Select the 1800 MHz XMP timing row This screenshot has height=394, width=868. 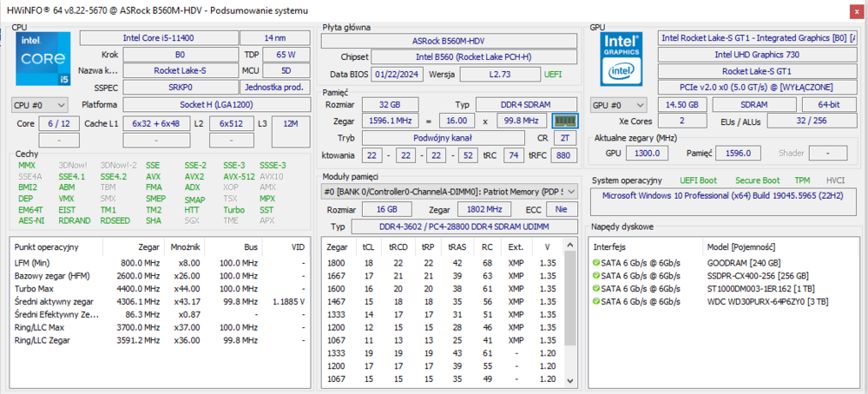click(442, 263)
